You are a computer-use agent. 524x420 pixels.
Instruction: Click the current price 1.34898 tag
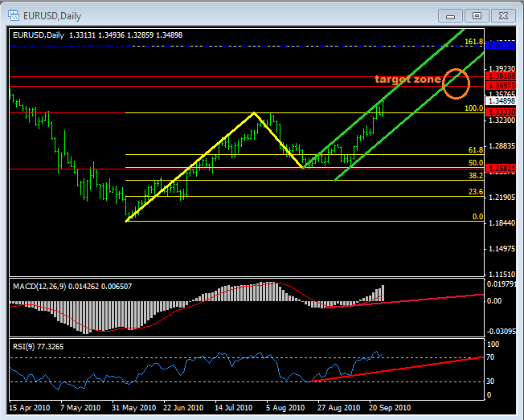[500, 101]
